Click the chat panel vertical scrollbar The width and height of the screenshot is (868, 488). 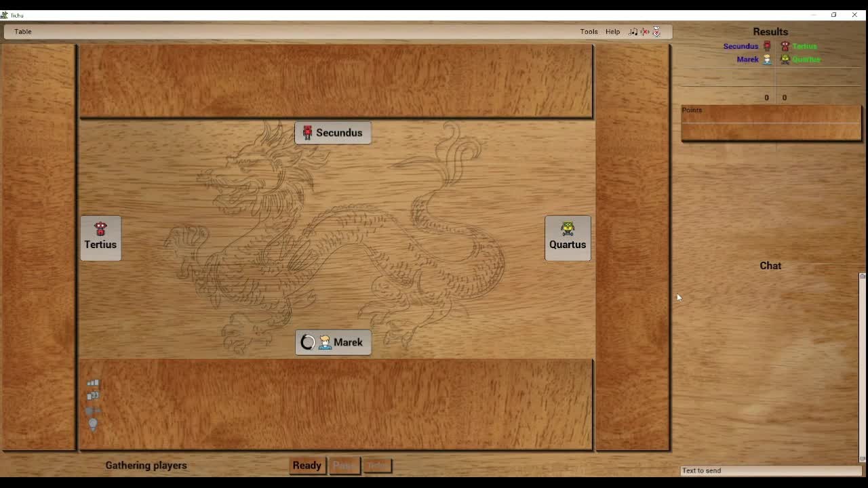pos(862,366)
